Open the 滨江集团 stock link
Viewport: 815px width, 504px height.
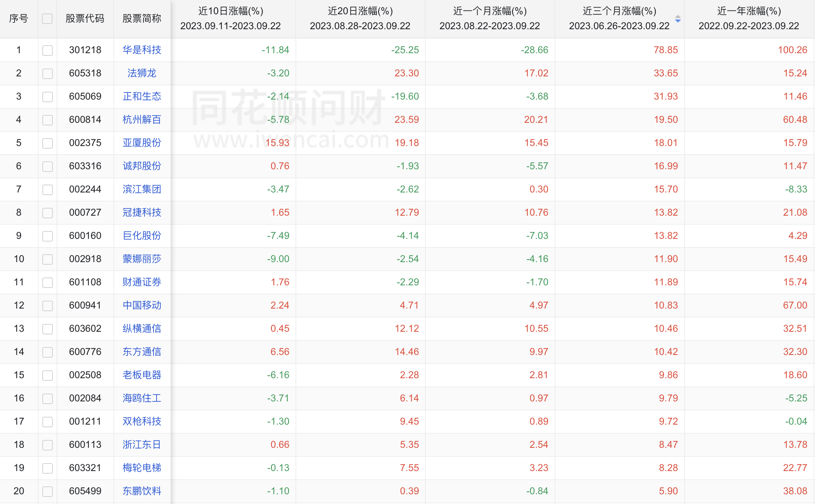142,189
